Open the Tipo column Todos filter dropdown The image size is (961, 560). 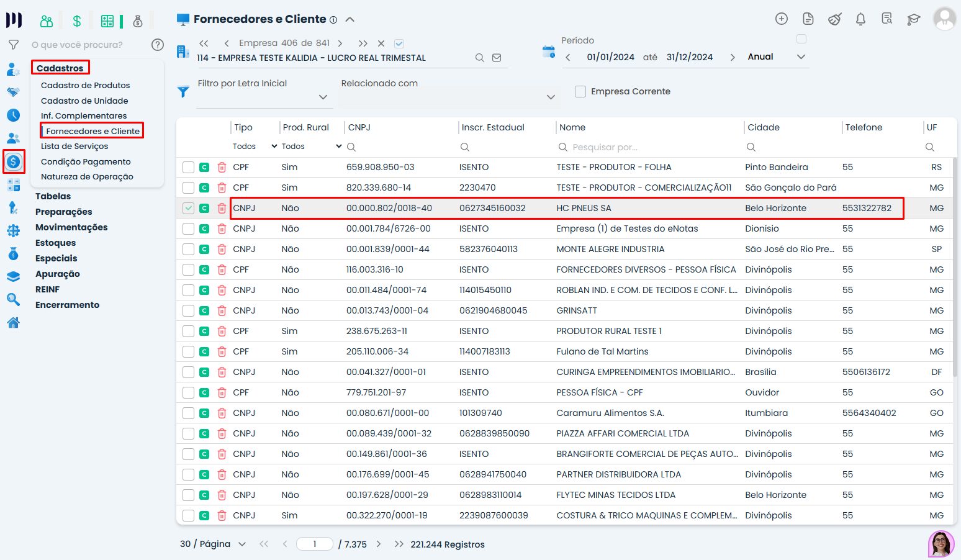(253, 146)
